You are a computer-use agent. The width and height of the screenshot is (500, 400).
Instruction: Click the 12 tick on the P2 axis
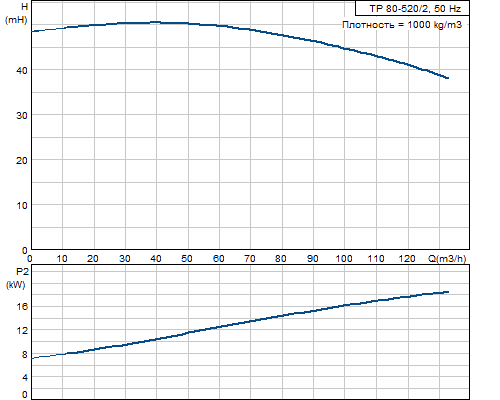click(x=22, y=331)
